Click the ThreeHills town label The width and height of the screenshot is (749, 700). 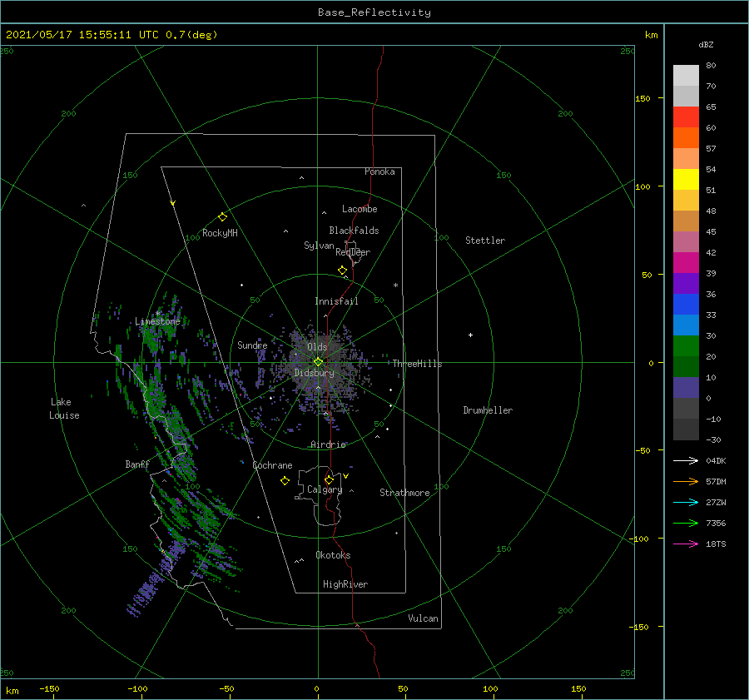[417, 364]
